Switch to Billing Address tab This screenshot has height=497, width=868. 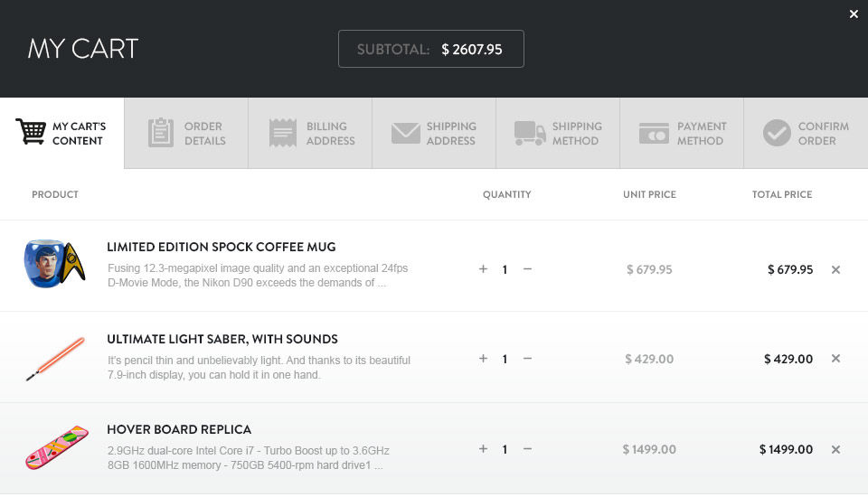[x=310, y=134]
